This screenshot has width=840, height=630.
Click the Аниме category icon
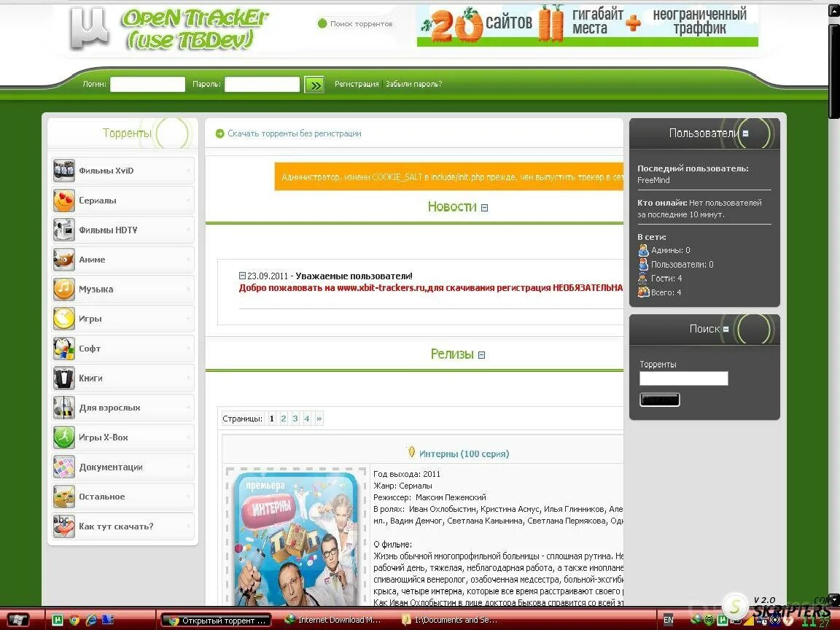63,260
